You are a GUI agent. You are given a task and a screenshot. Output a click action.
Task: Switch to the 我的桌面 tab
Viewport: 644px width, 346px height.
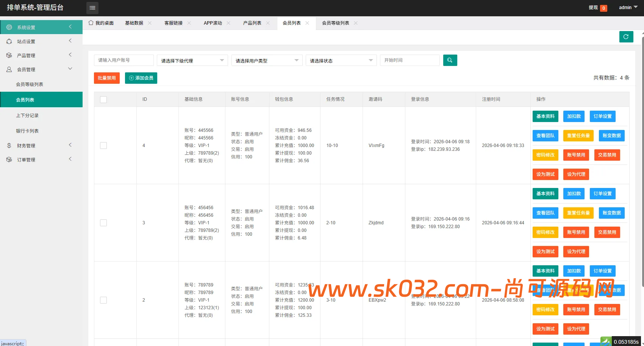tap(101, 23)
